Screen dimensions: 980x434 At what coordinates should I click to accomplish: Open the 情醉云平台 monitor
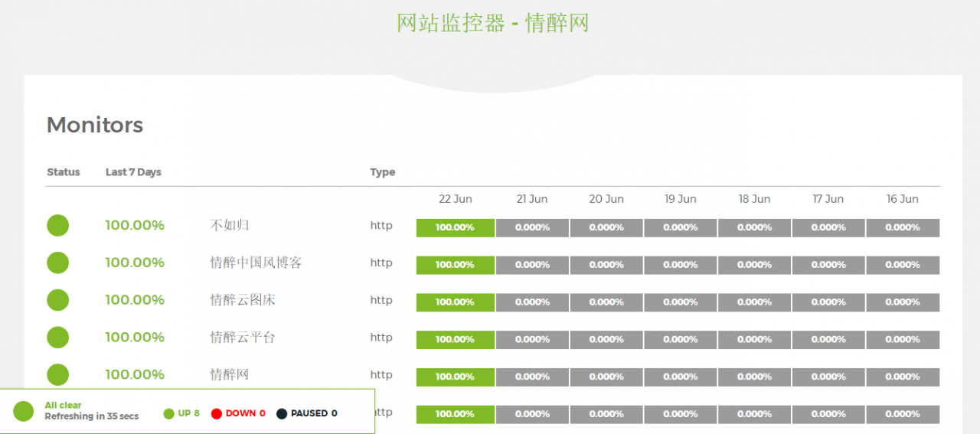click(243, 337)
